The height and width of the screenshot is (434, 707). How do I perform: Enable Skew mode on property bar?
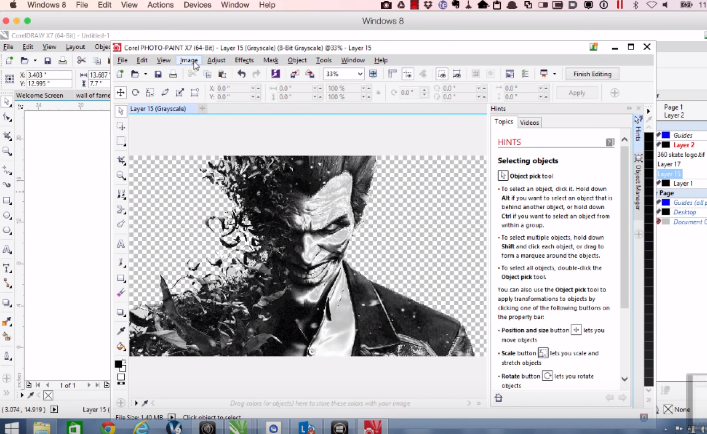pos(165,92)
